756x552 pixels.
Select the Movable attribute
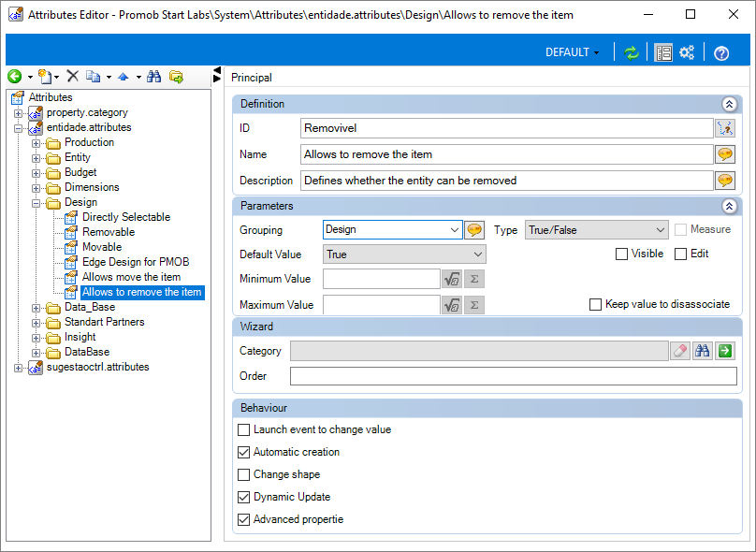(102, 247)
